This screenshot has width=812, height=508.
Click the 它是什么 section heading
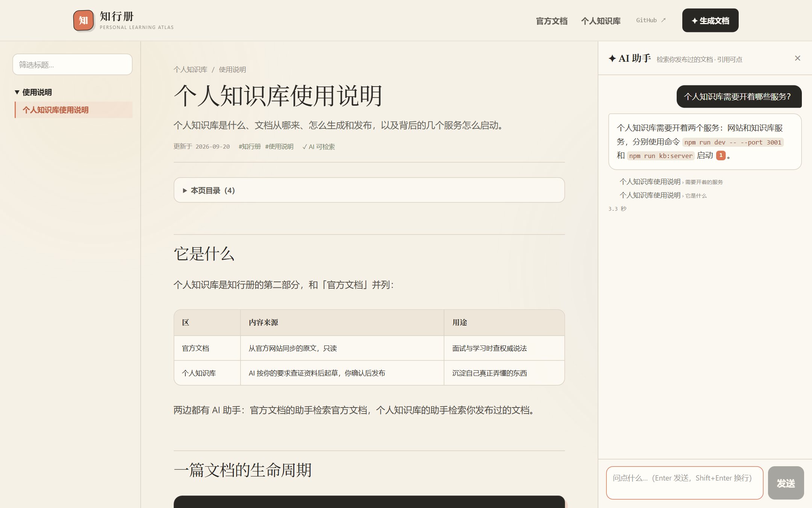pyautogui.click(x=204, y=254)
